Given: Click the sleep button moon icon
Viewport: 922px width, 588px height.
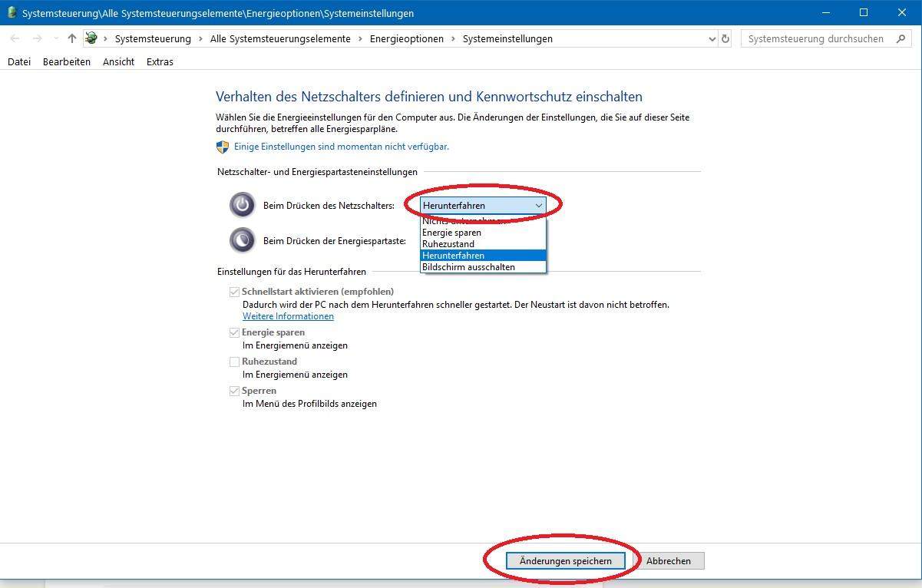Looking at the screenshot, I should 243,240.
